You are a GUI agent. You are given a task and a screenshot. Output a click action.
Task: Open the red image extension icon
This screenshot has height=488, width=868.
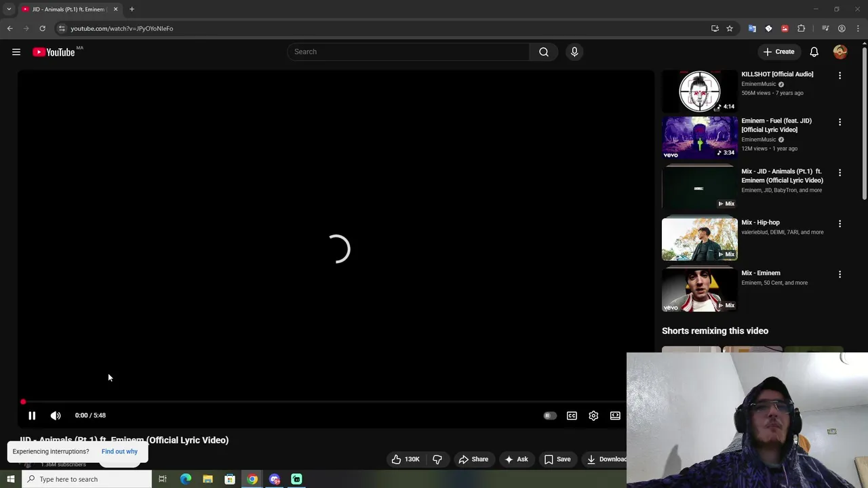[x=785, y=28]
